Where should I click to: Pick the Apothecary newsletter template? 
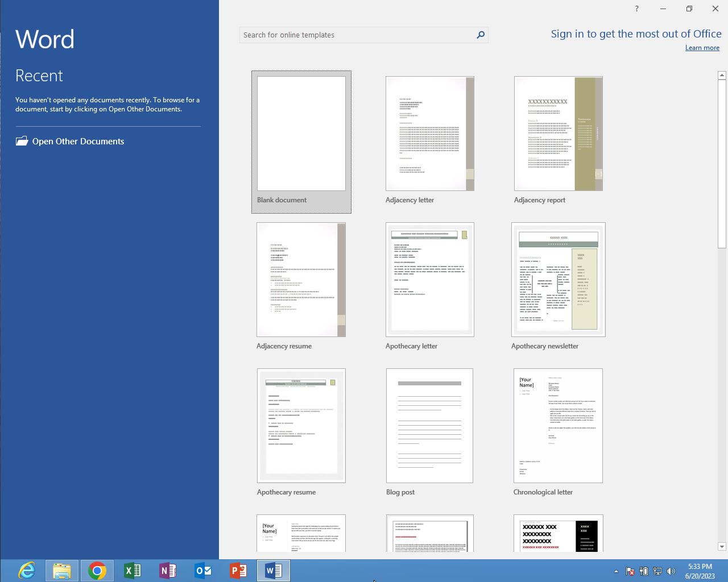558,280
